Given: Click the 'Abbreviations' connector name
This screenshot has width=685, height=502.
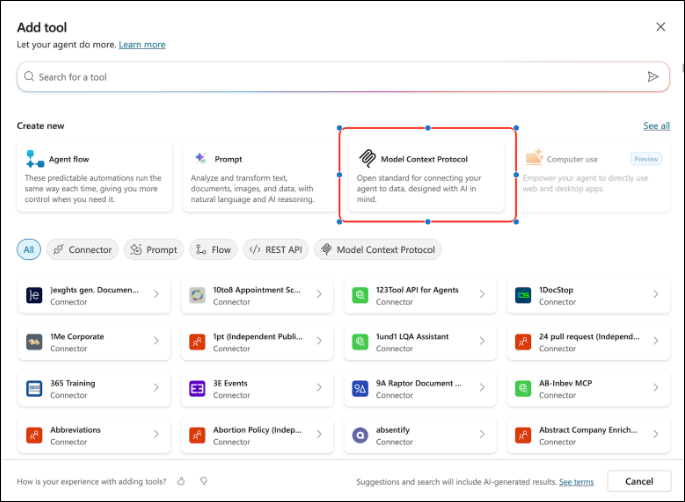Looking at the screenshot, I should tap(76, 430).
